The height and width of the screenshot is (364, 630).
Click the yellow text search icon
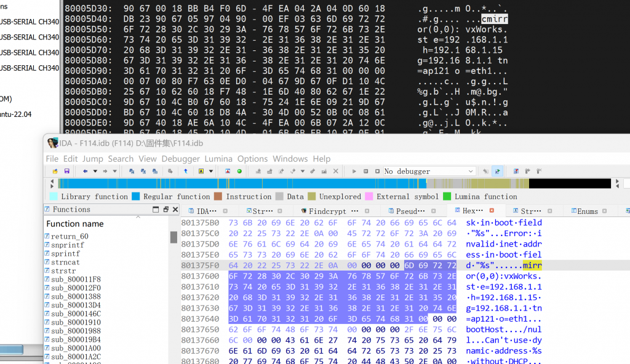tap(201, 171)
